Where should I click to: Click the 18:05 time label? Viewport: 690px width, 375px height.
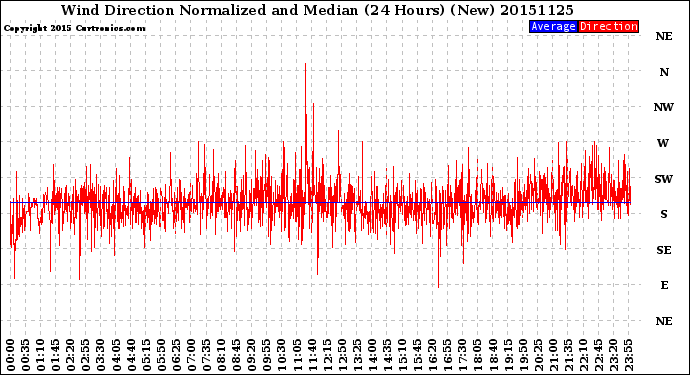[477, 355]
